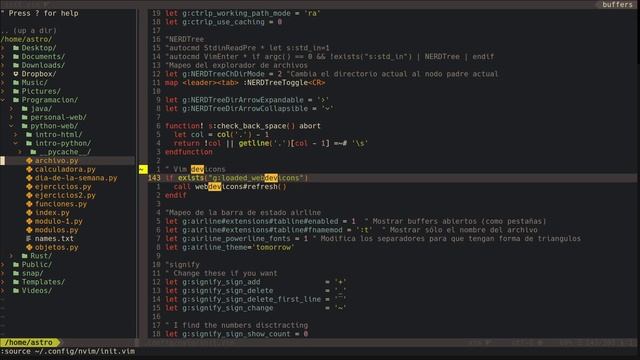Click the signify change sign in the gutter
This screenshot has width=640, height=360.
pos(143,169)
